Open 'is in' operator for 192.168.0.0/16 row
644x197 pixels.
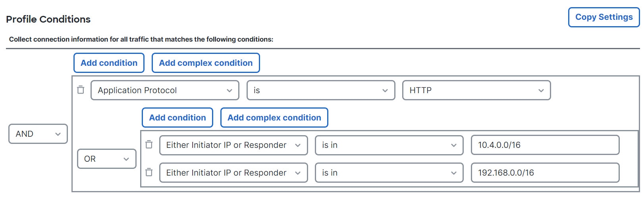[x=389, y=173]
